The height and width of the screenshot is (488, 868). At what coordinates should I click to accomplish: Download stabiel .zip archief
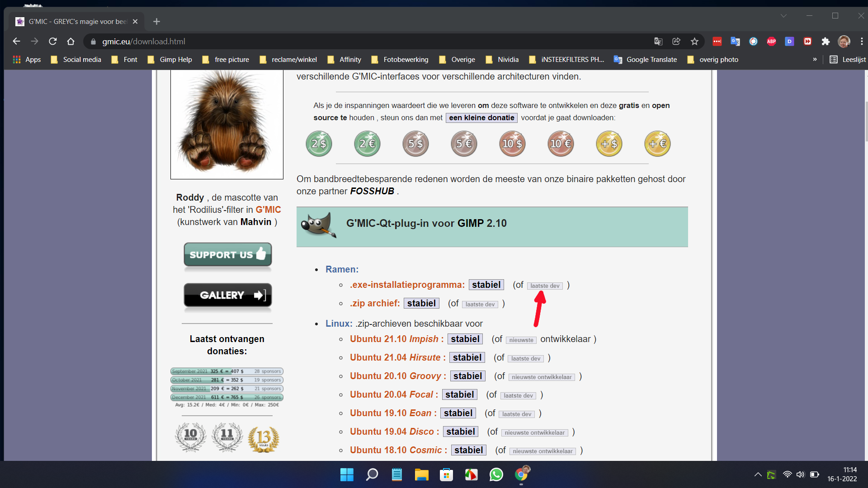click(x=421, y=303)
